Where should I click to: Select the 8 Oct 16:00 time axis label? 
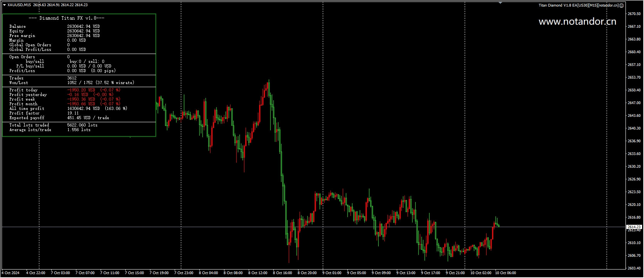[283, 273]
